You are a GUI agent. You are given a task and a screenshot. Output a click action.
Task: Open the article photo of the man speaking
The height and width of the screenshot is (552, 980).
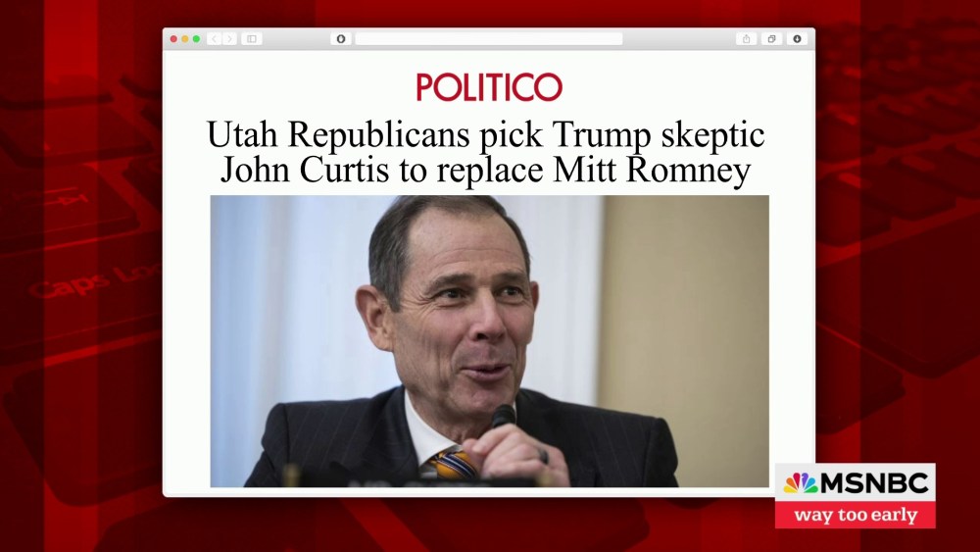(489, 341)
